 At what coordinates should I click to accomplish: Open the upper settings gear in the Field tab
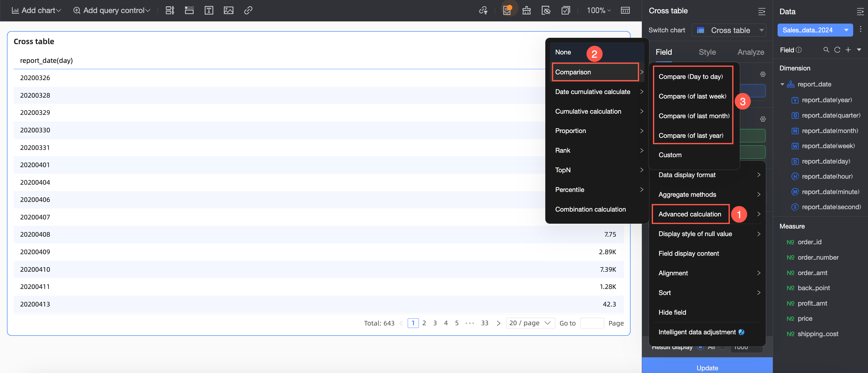tap(763, 74)
